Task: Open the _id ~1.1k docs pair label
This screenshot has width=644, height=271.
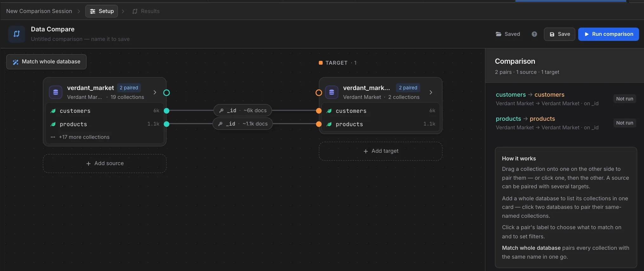Action: 243,124
